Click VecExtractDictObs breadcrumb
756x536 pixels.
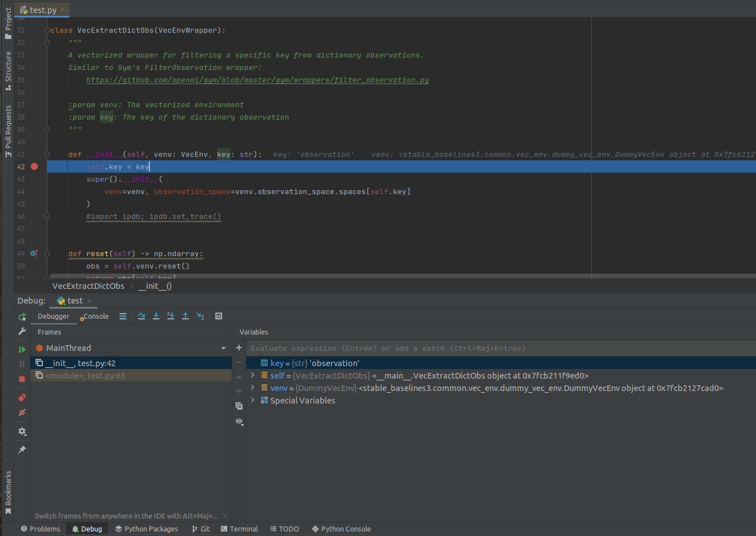(x=89, y=286)
